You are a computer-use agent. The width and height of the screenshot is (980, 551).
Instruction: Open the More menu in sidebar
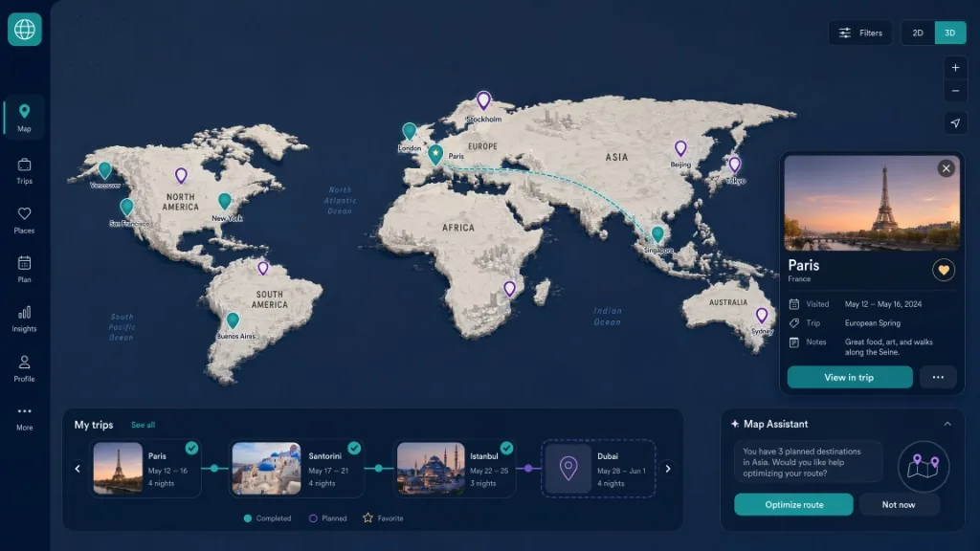click(x=24, y=418)
